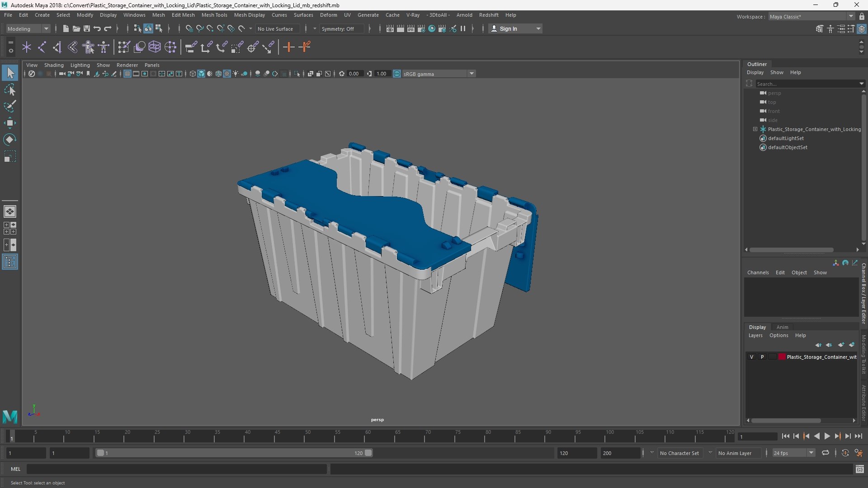Viewport: 868px width, 488px height.
Task: Toggle use all lights in viewport
Action: tap(236, 74)
